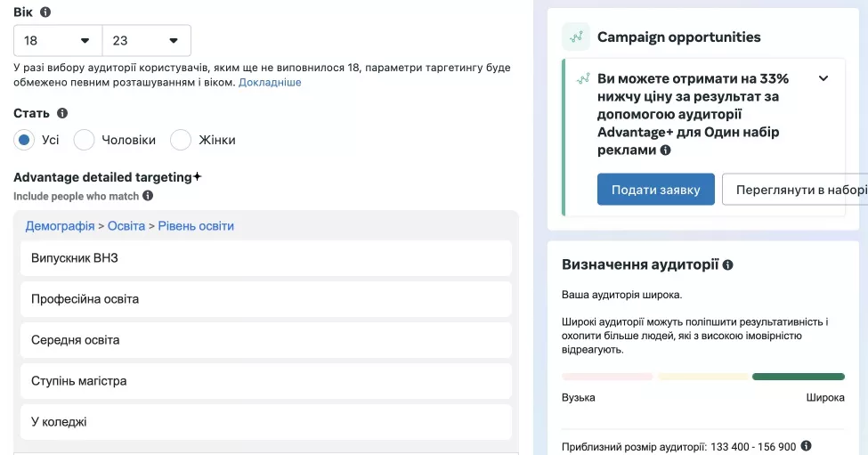
Task: Open the Демографія breadcrumb link
Action: [60, 226]
